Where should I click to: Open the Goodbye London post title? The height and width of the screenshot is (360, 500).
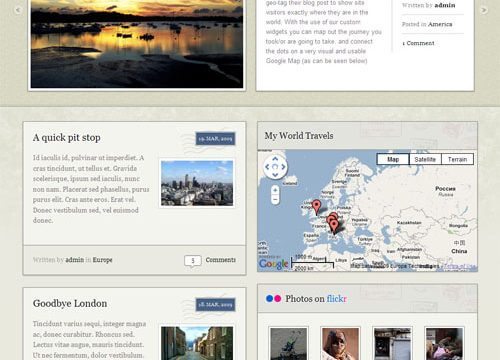click(70, 304)
